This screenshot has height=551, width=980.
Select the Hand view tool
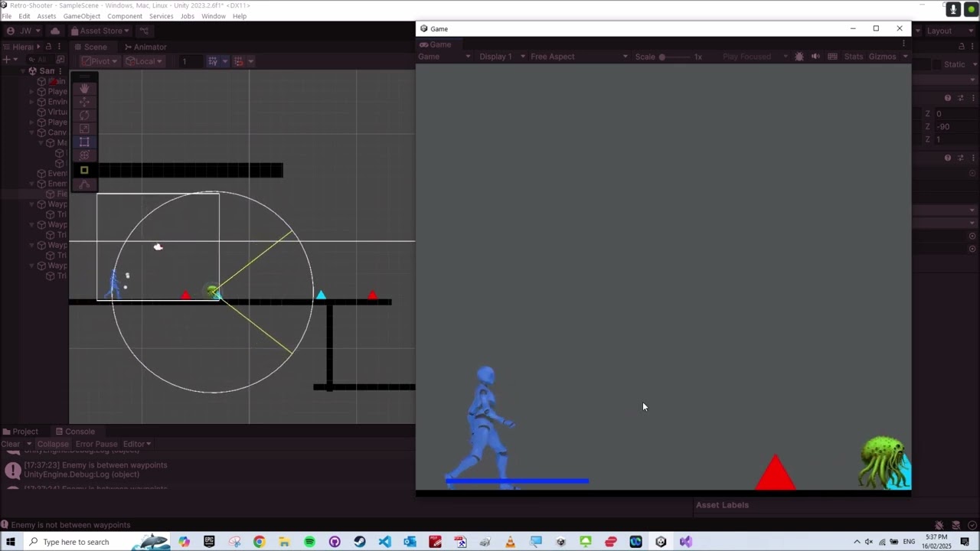point(84,89)
